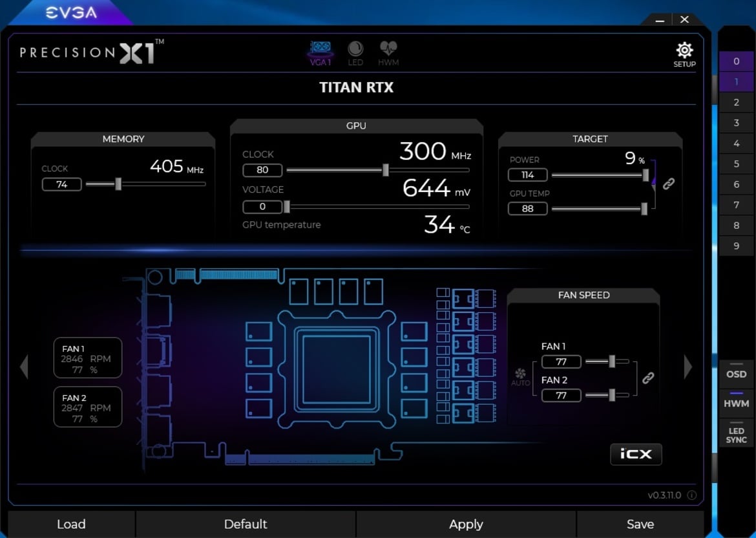Screen dimensions: 756x538
Task: Enable the AUTO fan mode icon
Action: 520,377
